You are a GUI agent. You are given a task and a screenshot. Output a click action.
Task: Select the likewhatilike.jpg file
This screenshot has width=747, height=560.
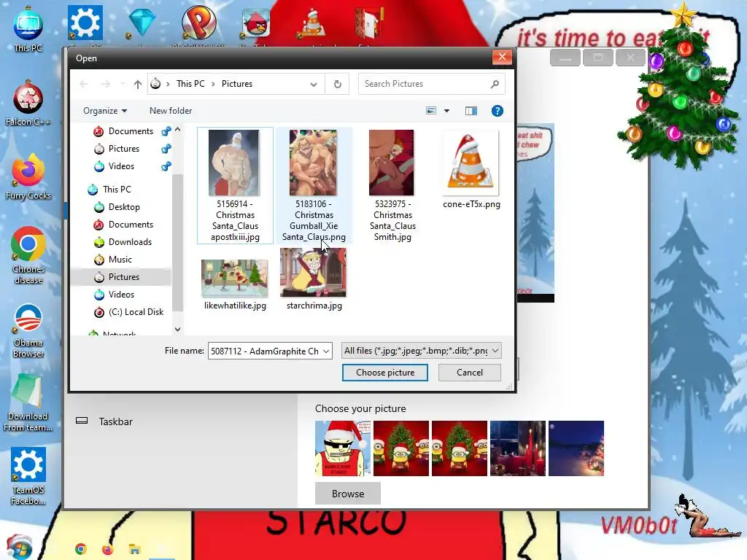coord(235,284)
